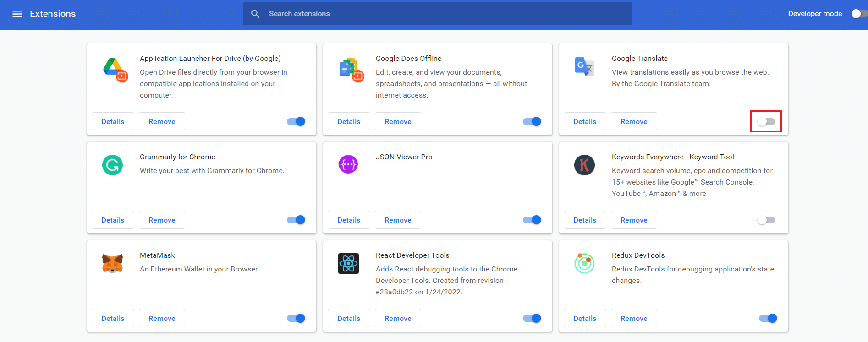Screen dimensions: 868x342
Task: Remove JSON Viewer Pro extension
Action: tap(398, 220)
